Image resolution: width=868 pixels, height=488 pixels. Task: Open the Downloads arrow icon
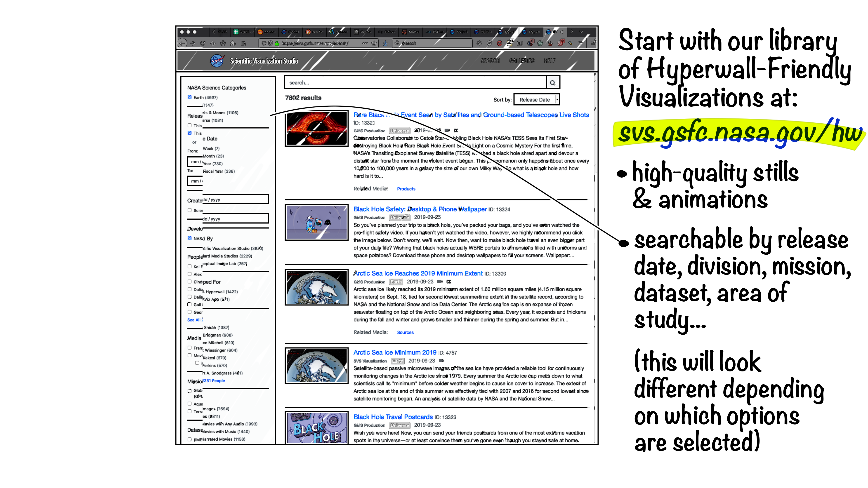(385, 43)
